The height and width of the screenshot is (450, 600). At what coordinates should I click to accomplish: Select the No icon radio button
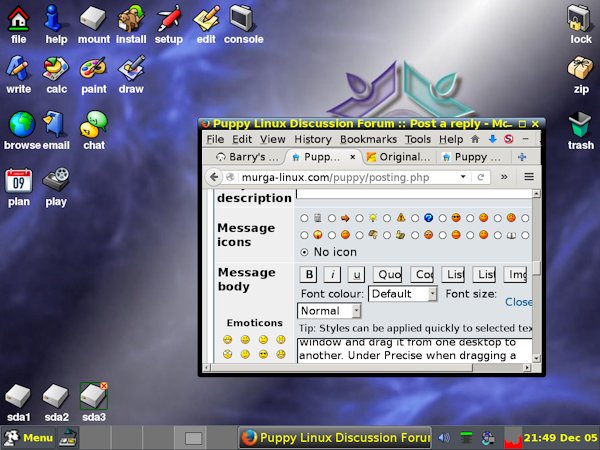point(304,252)
